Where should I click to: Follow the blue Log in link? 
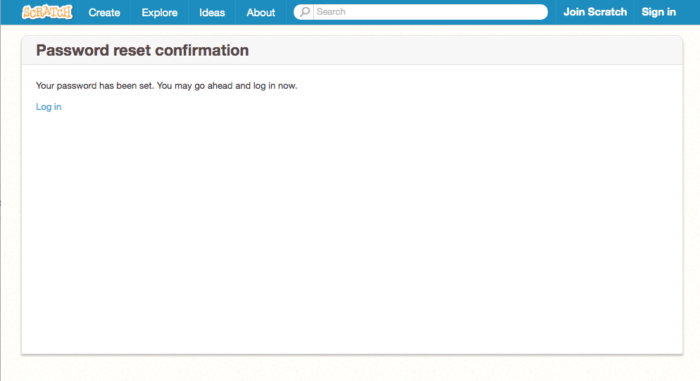(49, 107)
